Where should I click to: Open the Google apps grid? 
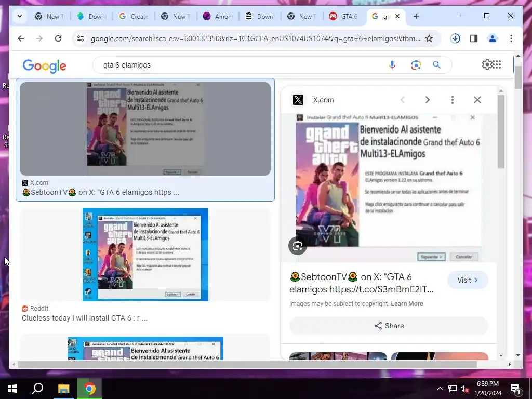496,64
